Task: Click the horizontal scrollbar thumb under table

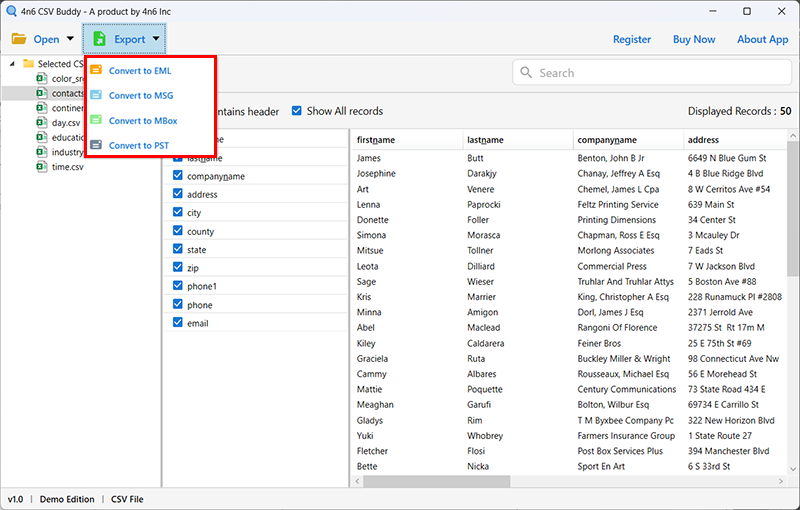Action: click(x=436, y=481)
